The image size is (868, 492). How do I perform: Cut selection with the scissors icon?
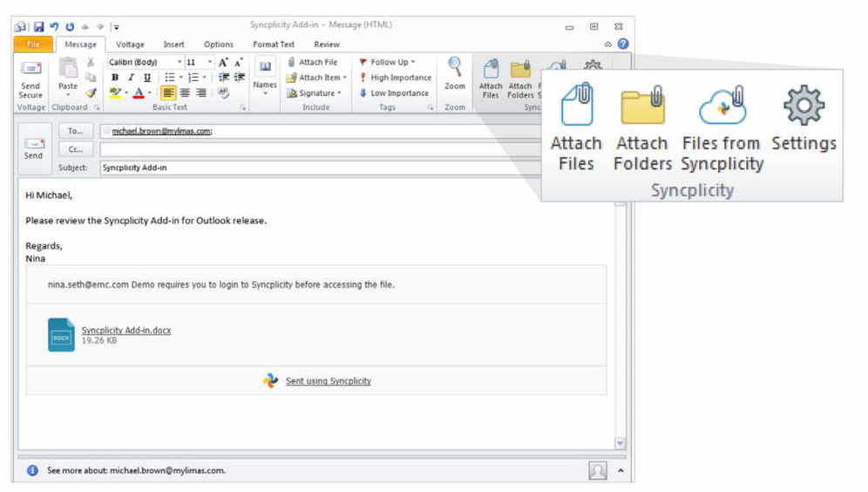coord(91,62)
